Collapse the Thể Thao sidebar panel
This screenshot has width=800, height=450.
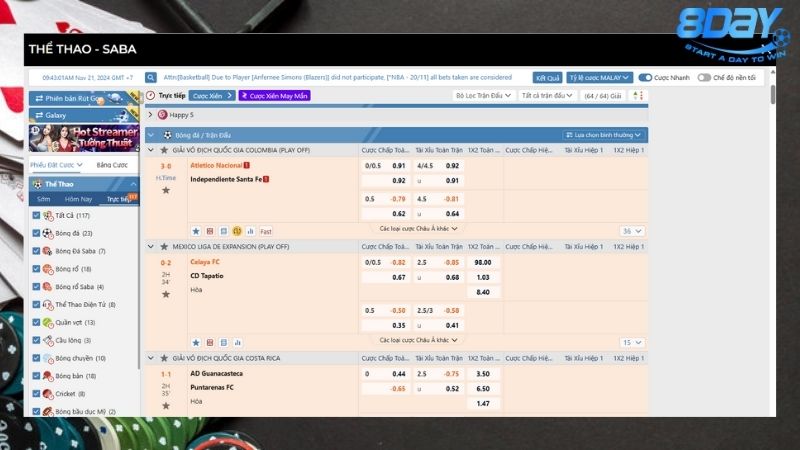coord(133,184)
